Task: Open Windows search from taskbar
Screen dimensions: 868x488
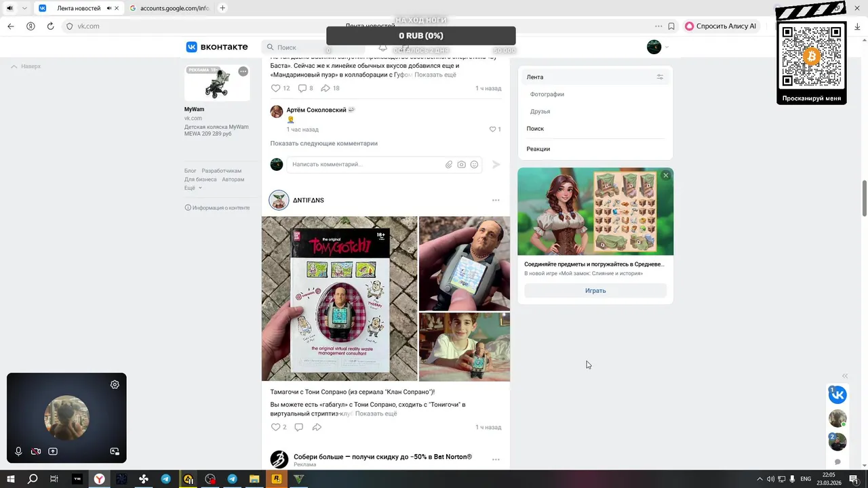Action: pos(33,479)
